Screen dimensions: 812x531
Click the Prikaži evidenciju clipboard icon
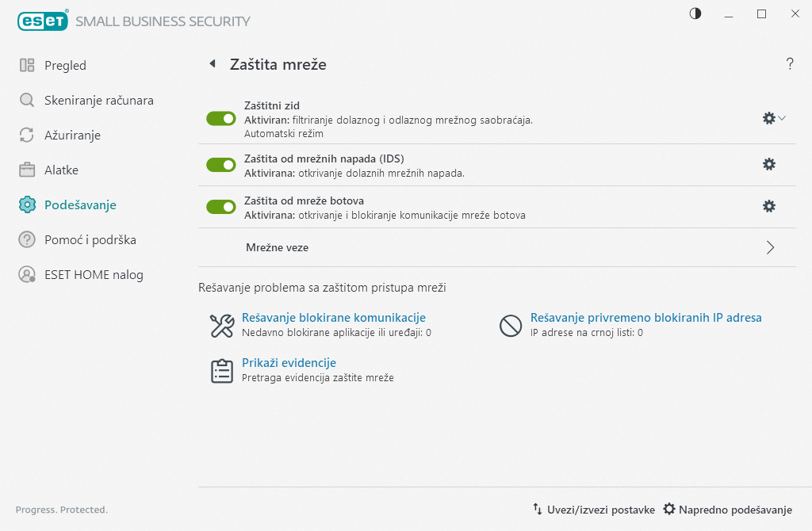point(221,371)
